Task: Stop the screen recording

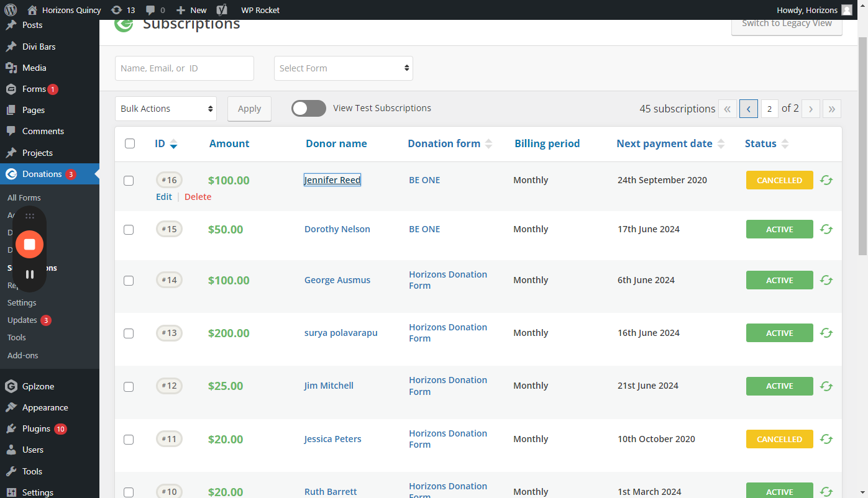Action: point(29,244)
